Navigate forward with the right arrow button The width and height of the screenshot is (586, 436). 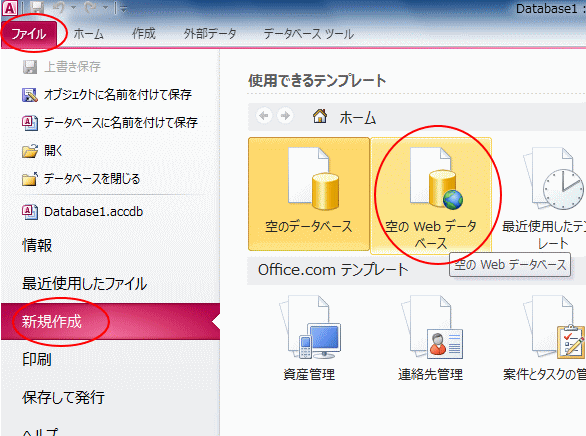pyautogui.click(x=285, y=116)
